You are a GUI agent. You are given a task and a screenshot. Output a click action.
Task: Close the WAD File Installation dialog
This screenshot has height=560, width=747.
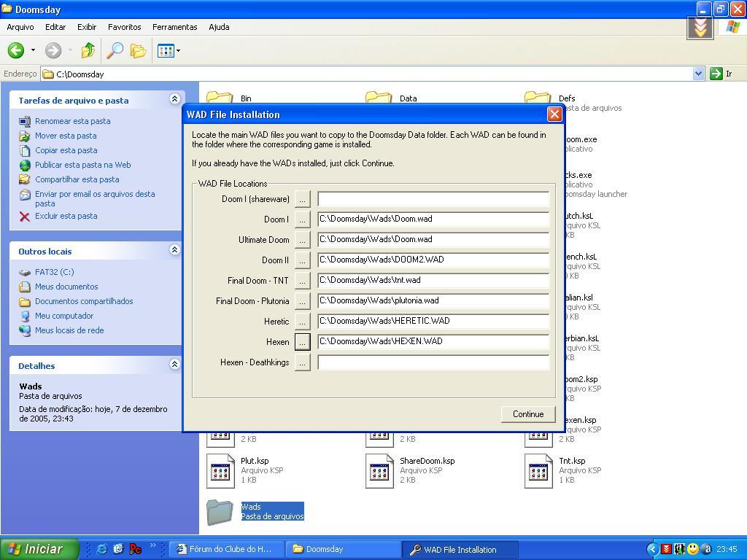coord(554,114)
